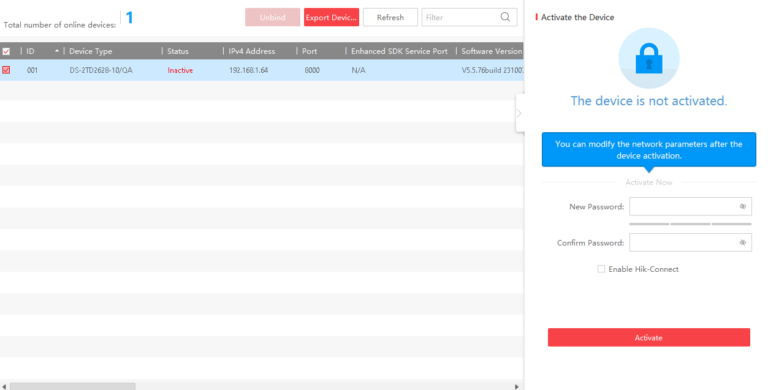Click the scrollbar right arrow
Viewport: 768px width, 390px height.
tap(516, 387)
